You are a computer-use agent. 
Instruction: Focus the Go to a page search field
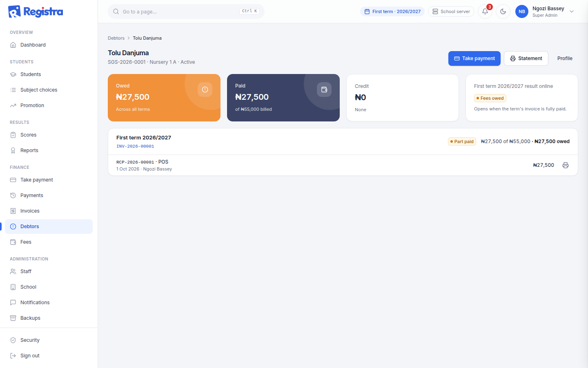186,11
